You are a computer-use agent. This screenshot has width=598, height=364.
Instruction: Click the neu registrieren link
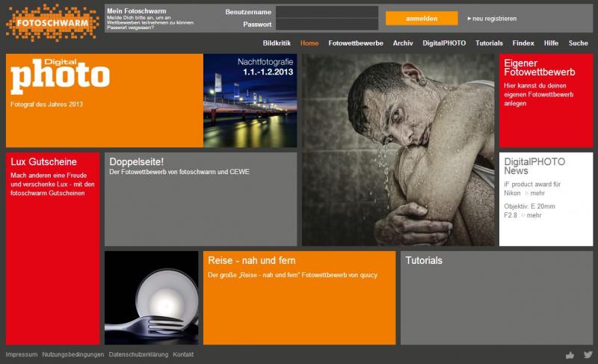(x=492, y=19)
